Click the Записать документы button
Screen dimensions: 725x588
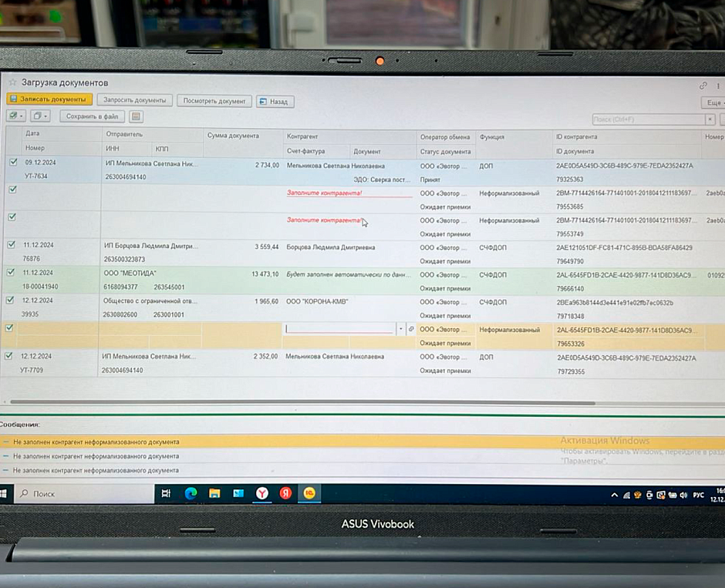(49, 99)
